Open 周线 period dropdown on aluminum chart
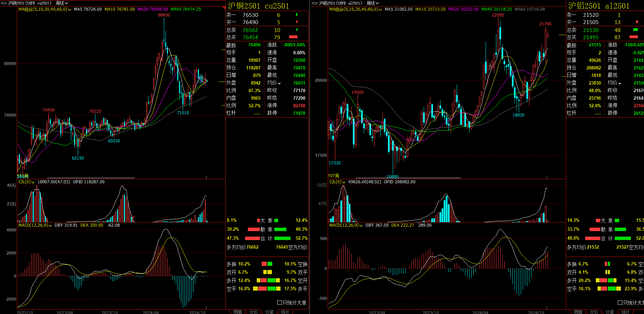The image size is (644, 314). (x=373, y=3)
